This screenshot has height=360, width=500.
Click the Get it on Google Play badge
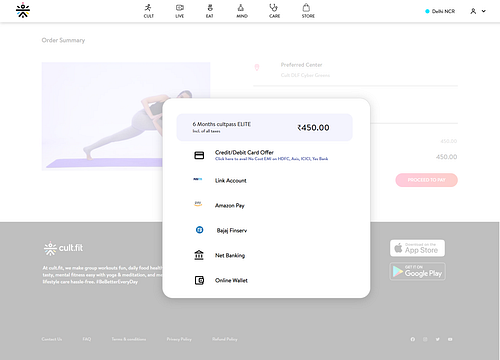[x=417, y=271]
